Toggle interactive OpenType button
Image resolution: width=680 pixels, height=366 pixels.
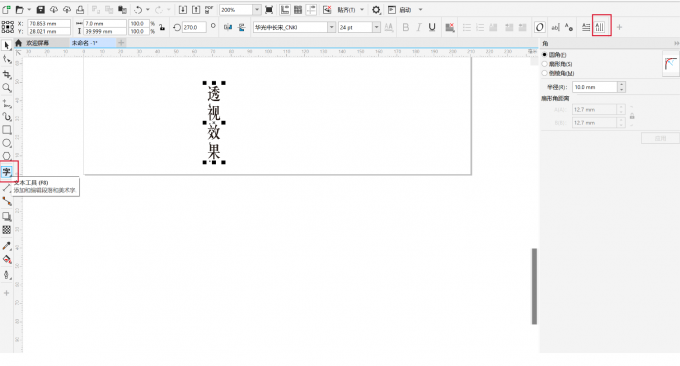pos(539,27)
